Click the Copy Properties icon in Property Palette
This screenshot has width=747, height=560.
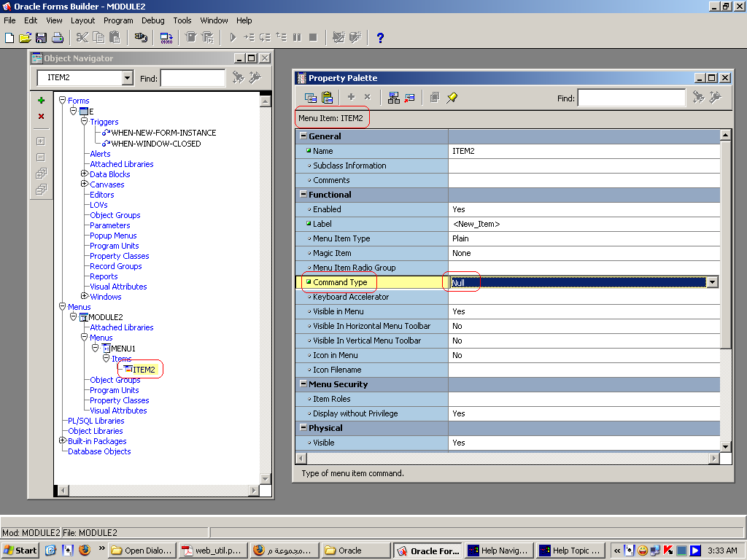click(x=311, y=98)
